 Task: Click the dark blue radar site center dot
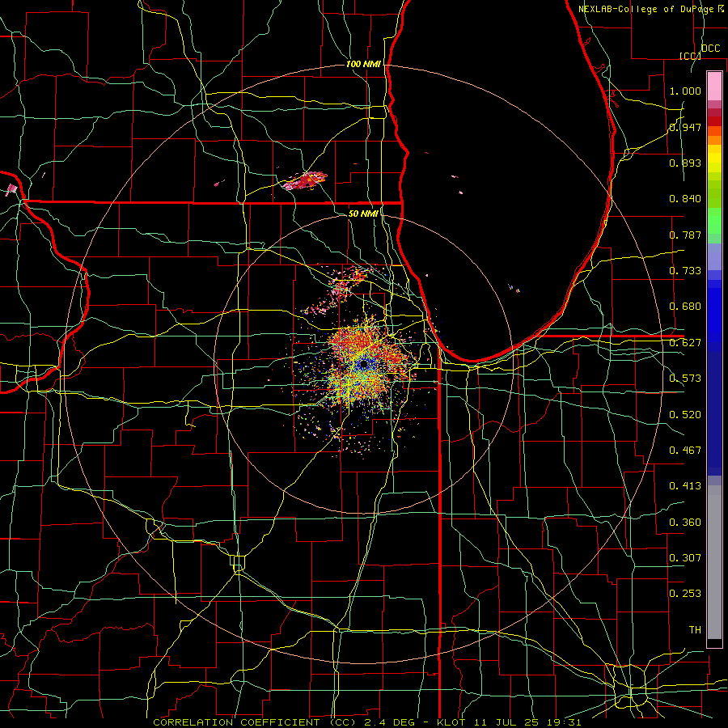363,365
